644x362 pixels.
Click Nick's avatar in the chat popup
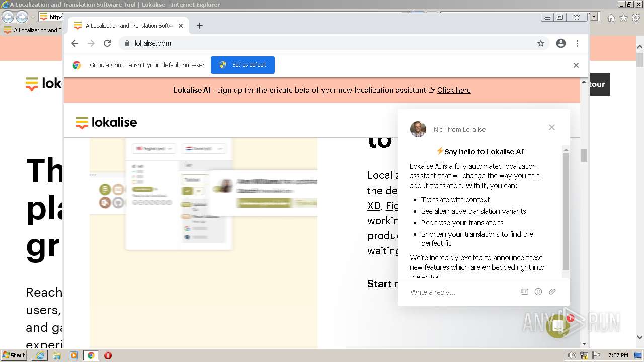(x=418, y=129)
